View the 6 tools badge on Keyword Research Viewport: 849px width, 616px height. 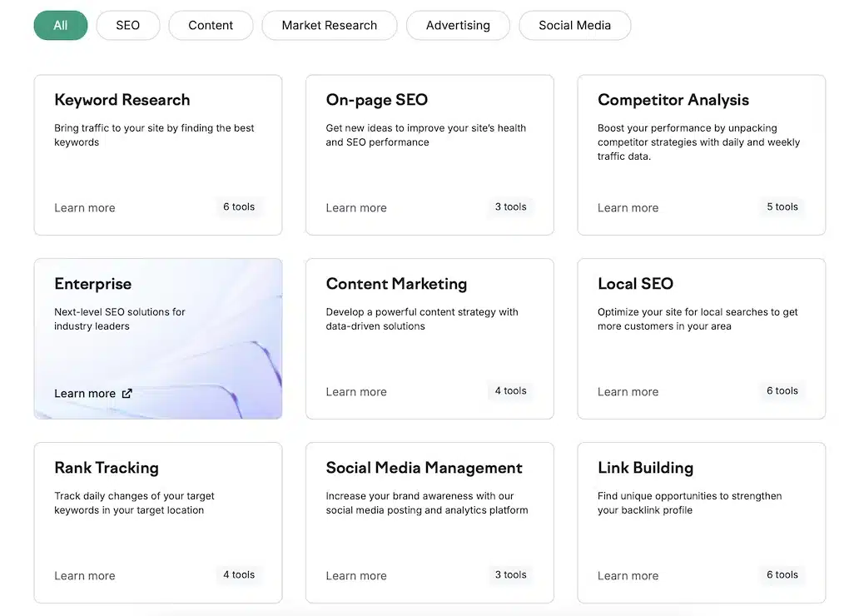click(239, 206)
